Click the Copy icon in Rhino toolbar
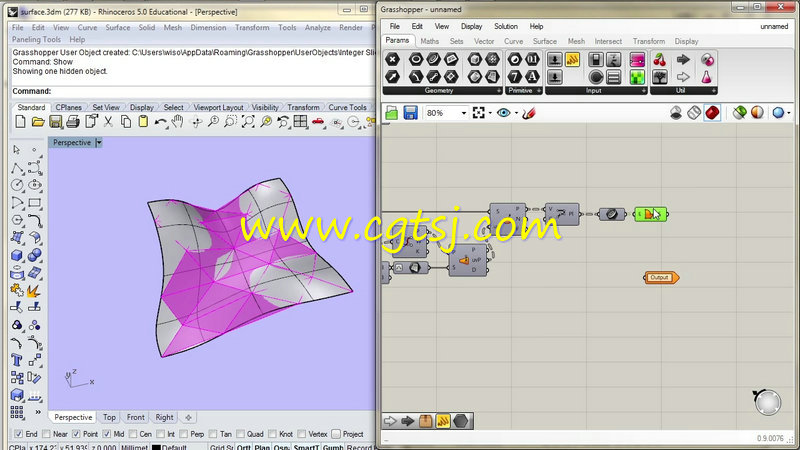The width and height of the screenshot is (800, 450). pyautogui.click(x=126, y=121)
